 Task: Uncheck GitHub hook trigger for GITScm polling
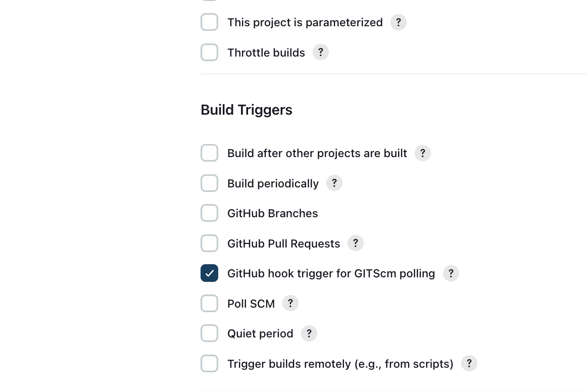[209, 273]
